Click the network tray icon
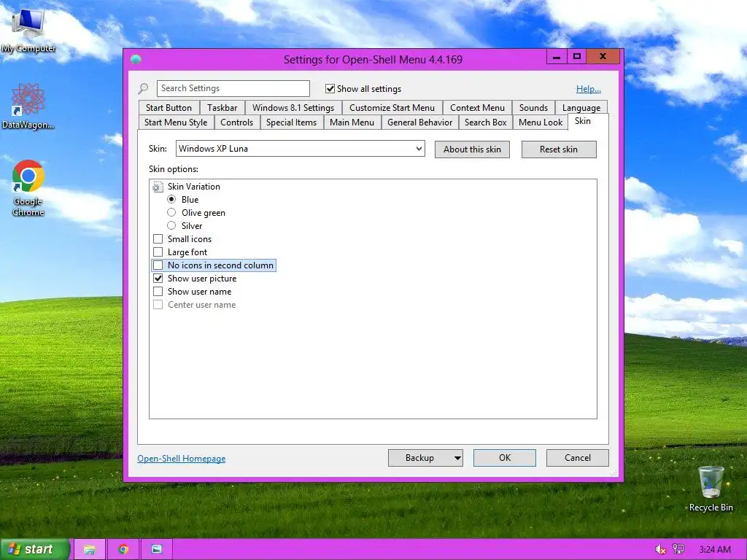The width and height of the screenshot is (747, 560). [678, 550]
